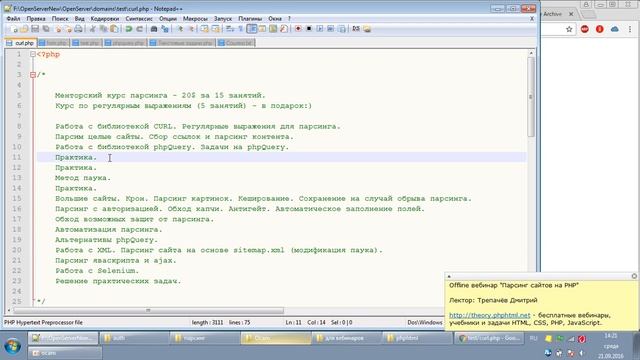
Task: Stop macro recording with black square icon
Action: [x=309, y=29]
